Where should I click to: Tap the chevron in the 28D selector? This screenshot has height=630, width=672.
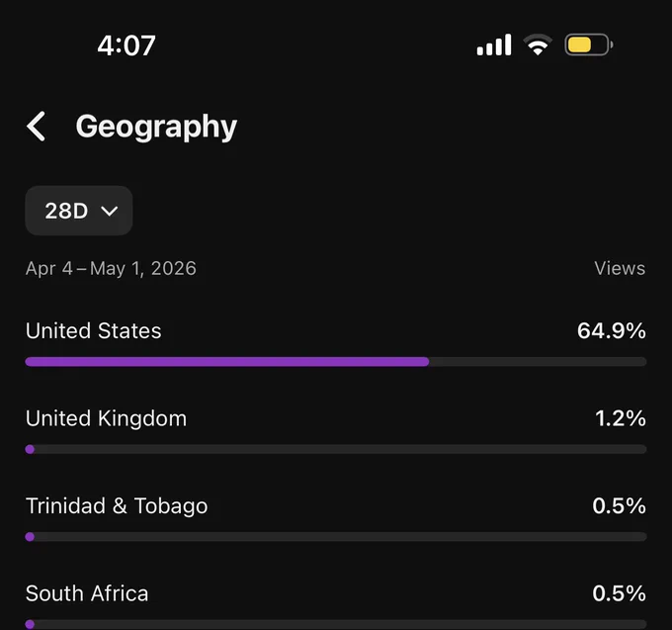[x=109, y=211]
